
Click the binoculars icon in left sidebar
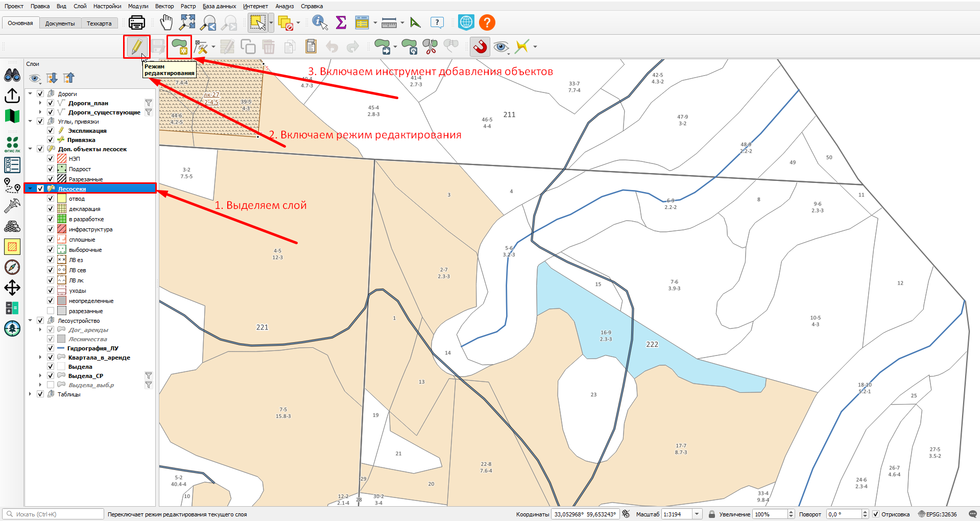click(x=12, y=75)
